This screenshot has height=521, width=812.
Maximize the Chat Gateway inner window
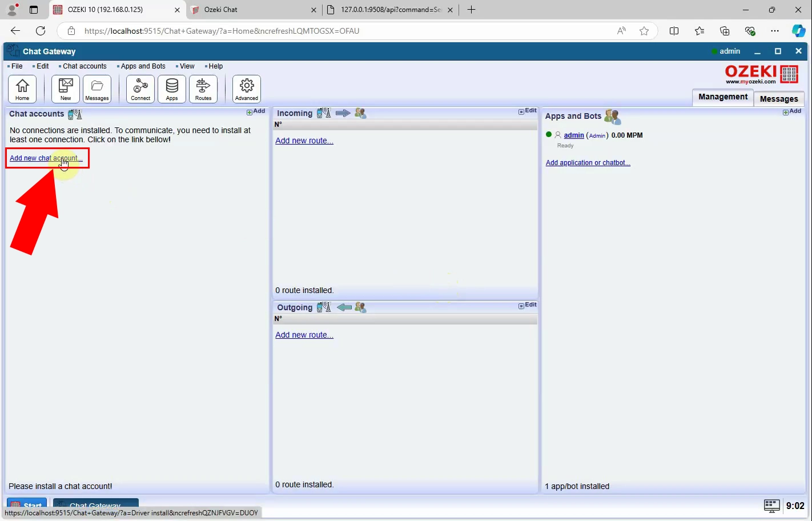click(778, 51)
